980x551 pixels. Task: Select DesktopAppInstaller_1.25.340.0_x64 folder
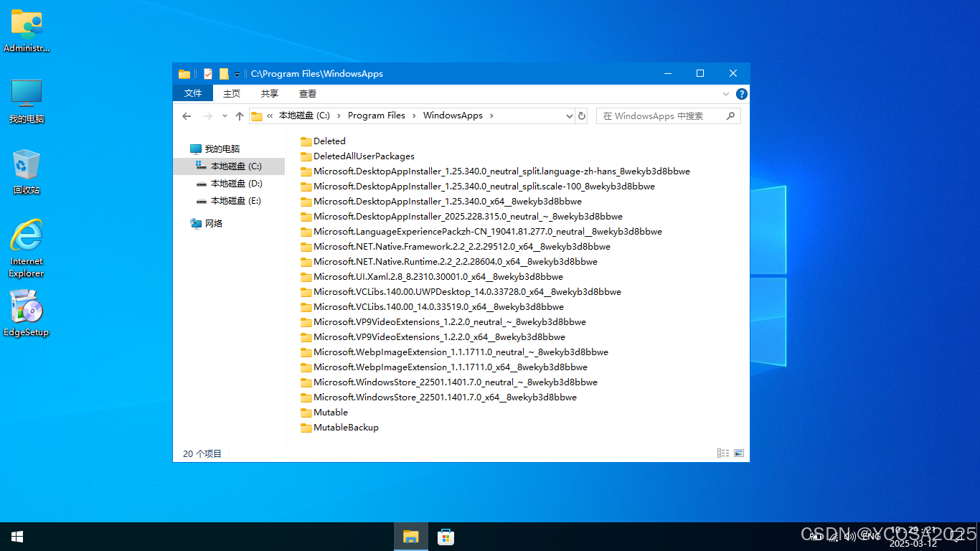[441, 202]
